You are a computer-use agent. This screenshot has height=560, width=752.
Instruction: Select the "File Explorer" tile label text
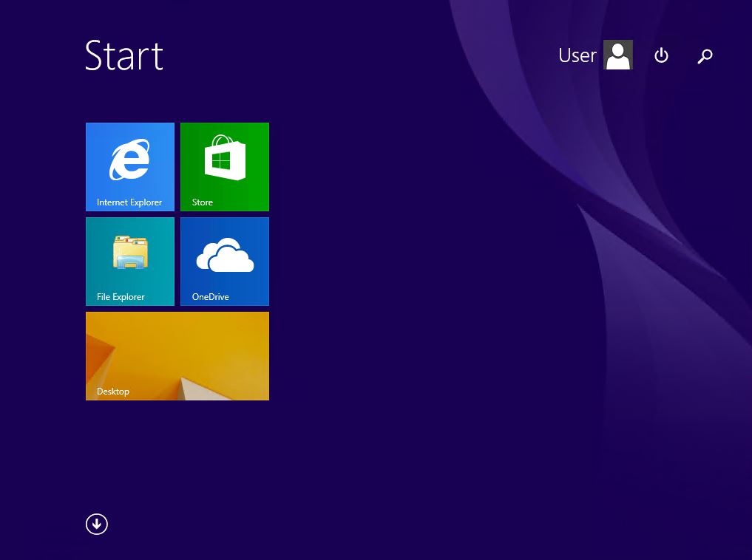tap(121, 297)
